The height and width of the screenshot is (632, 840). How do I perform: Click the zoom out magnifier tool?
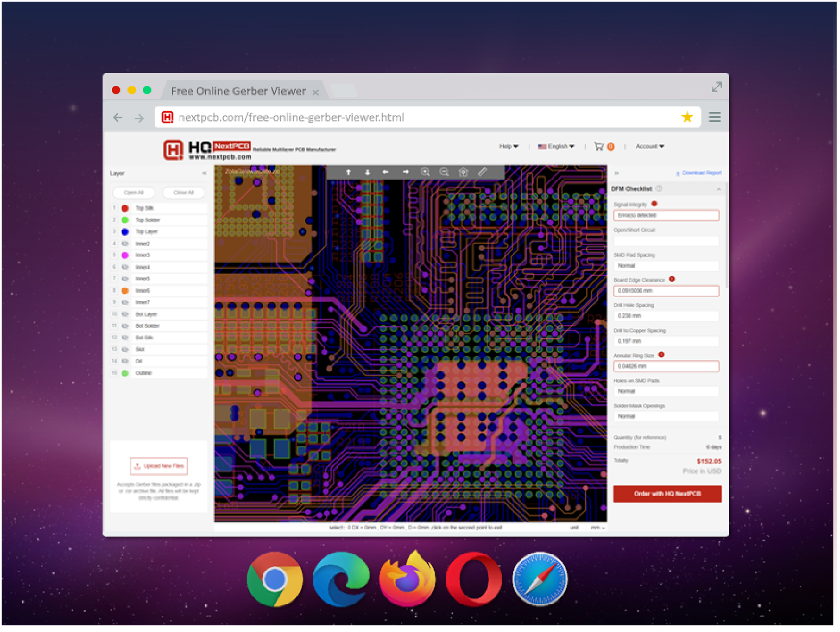pyautogui.click(x=444, y=172)
